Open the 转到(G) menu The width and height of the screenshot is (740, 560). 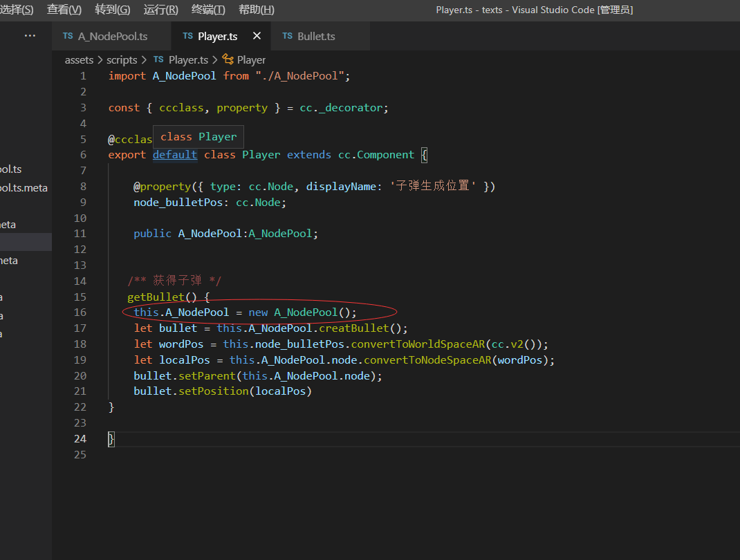[112, 10]
